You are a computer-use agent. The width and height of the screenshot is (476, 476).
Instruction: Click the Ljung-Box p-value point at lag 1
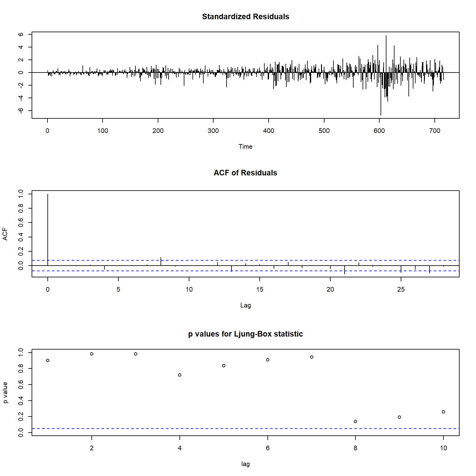click(48, 360)
